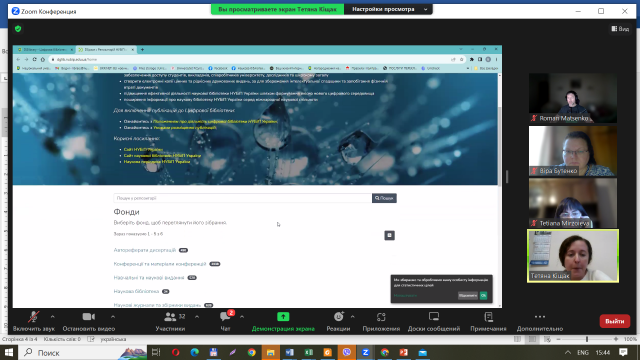Switch to Excel on taskbar
This screenshot has height=360, width=640.
[x=309, y=352]
